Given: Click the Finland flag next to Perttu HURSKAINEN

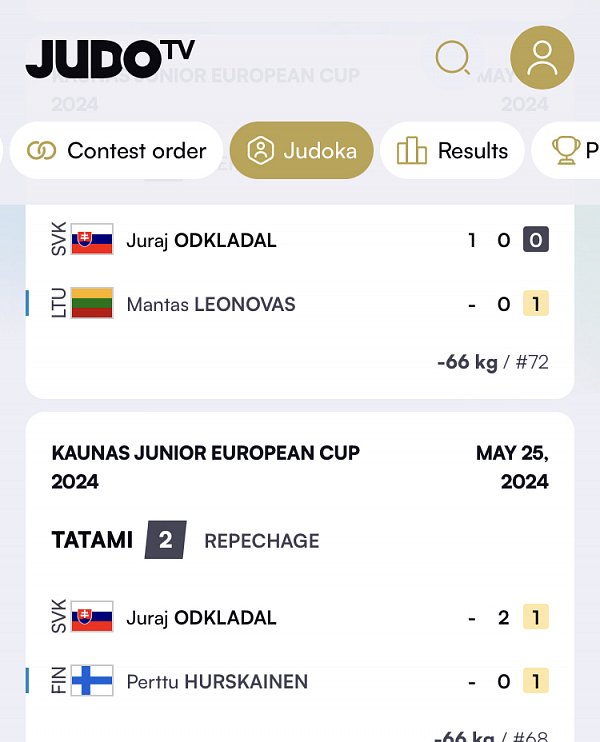Looking at the screenshot, I should pyautogui.click(x=92, y=680).
